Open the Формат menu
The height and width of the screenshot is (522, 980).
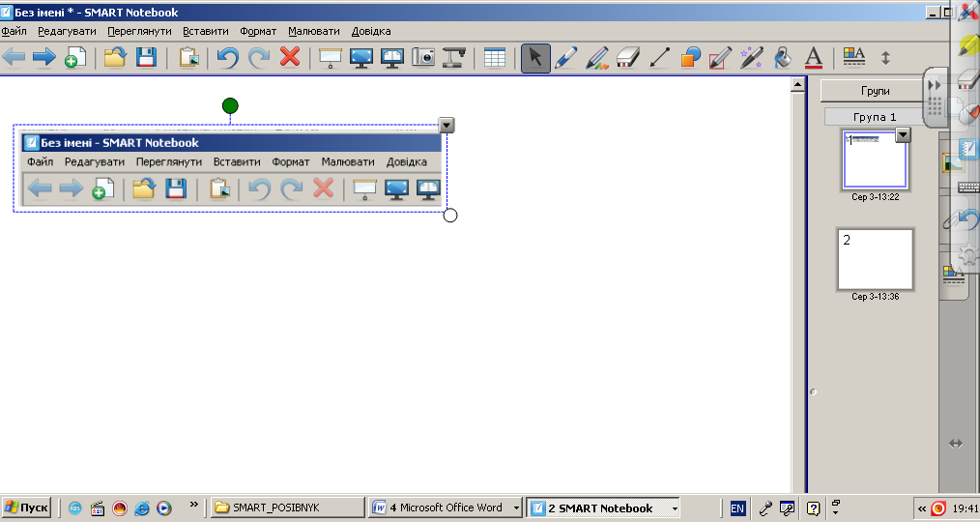click(x=258, y=31)
